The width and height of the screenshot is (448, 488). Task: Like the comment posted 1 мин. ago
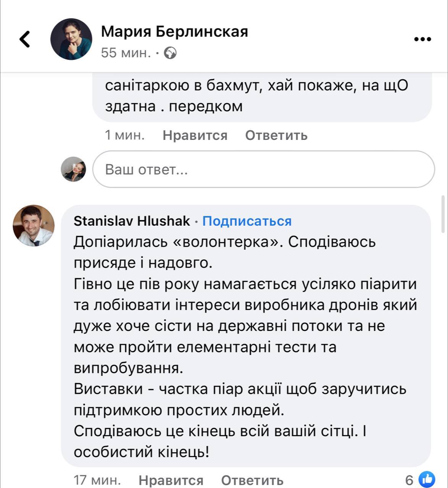click(x=195, y=135)
